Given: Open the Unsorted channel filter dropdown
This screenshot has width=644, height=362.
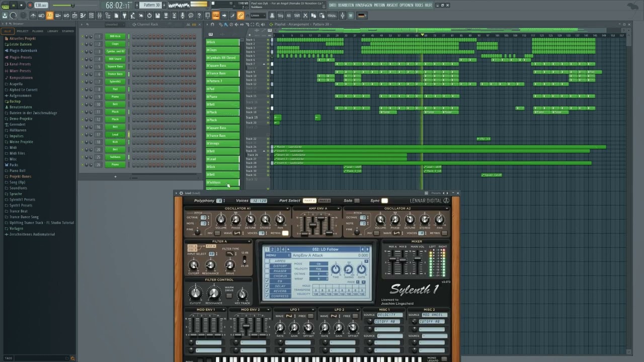Looking at the screenshot, I should coord(115,24).
